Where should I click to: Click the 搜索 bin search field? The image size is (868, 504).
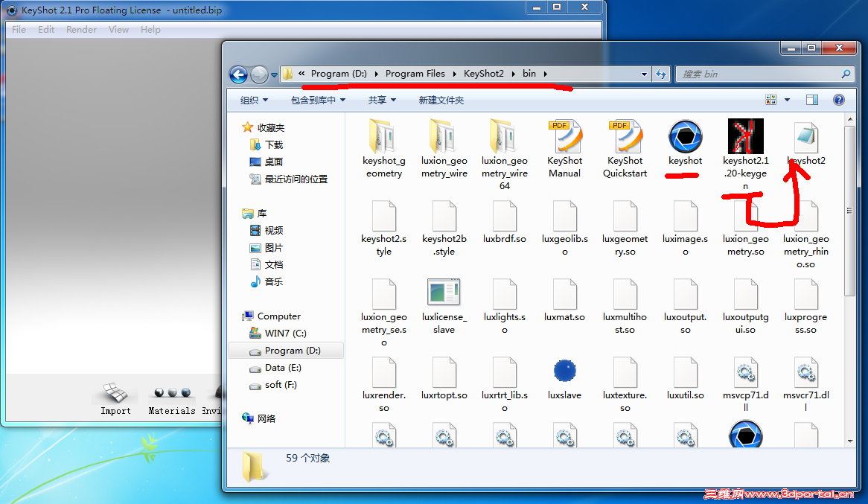click(x=764, y=74)
